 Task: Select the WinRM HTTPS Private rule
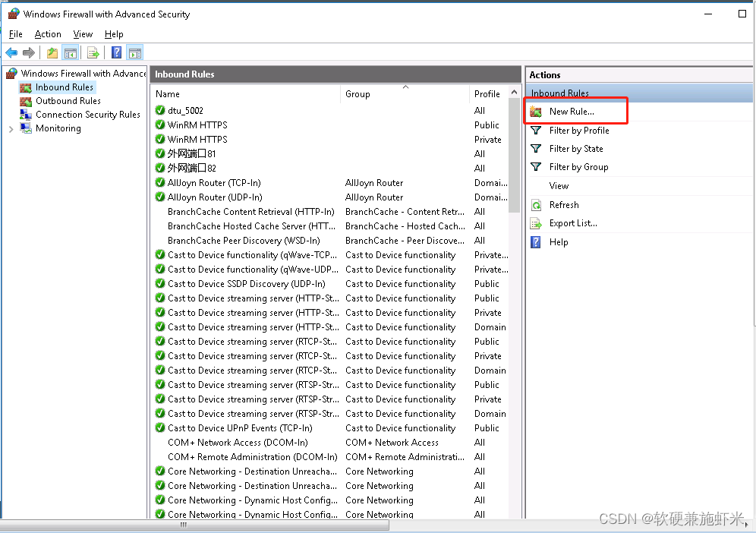click(x=329, y=140)
